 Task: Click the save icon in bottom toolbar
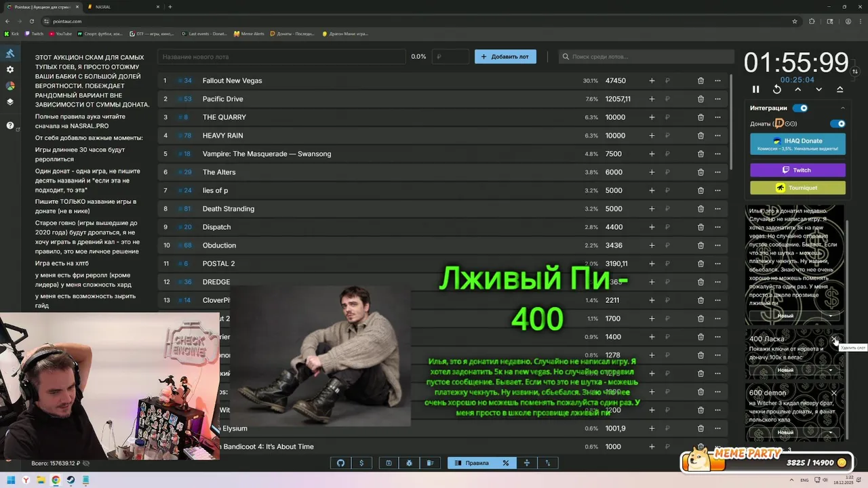[x=389, y=463]
